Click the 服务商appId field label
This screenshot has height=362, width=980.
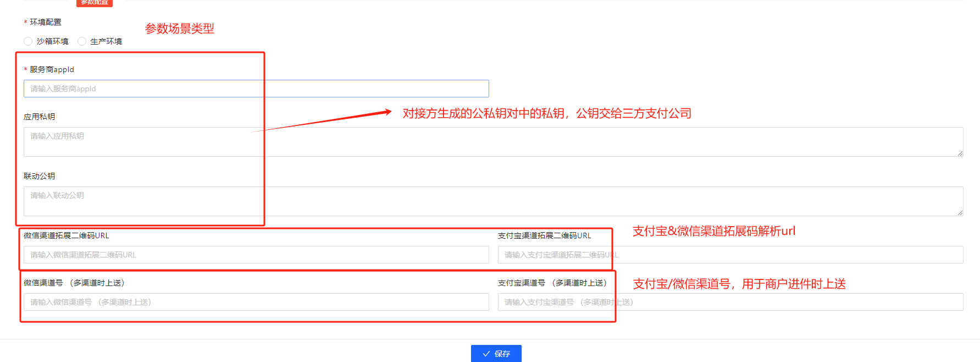[52, 69]
